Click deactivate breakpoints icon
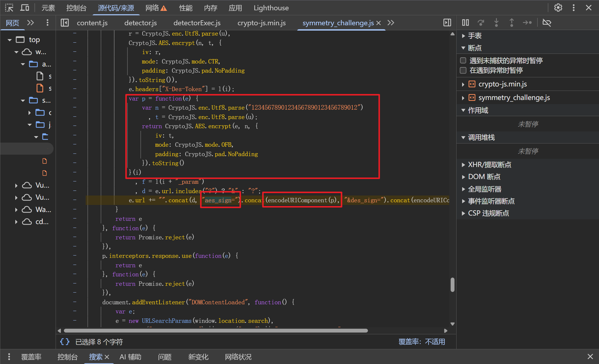599x364 pixels. point(547,23)
